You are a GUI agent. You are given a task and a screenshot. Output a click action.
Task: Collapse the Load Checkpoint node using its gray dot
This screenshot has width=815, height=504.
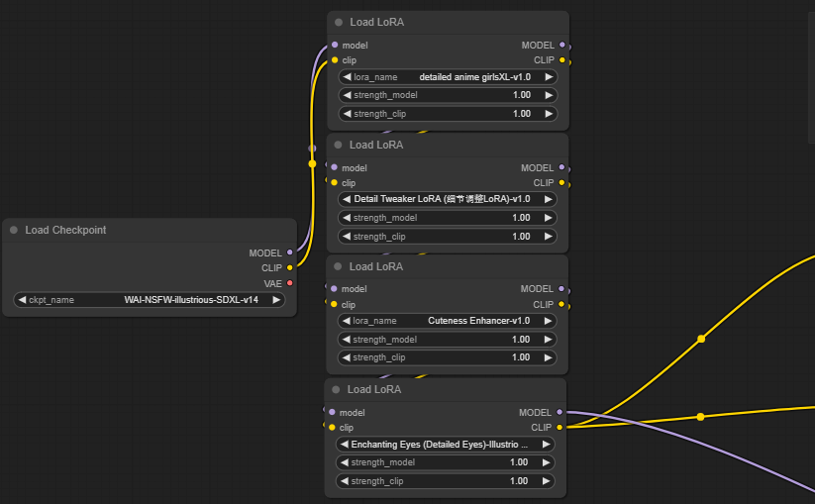click(x=14, y=231)
